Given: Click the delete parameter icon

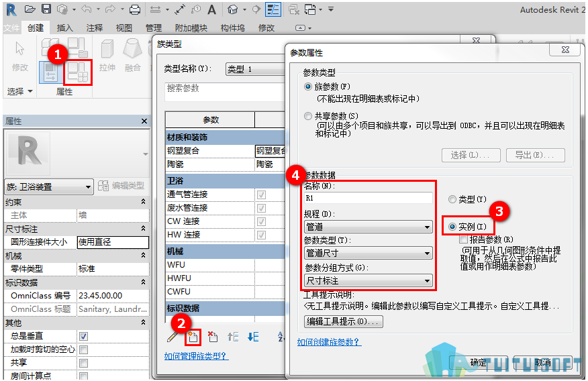Looking at the screenshot, I should point(213,337).
